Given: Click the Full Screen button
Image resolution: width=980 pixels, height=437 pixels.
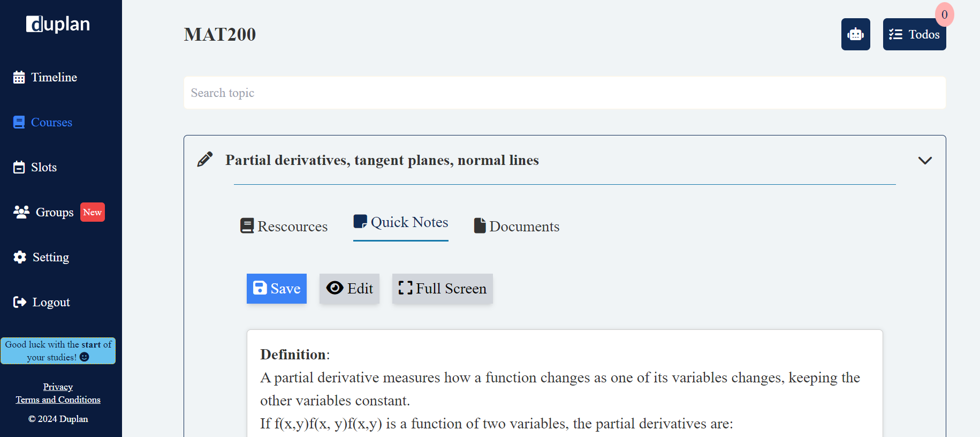Looking at the screenshot, I should pos(442,288).
